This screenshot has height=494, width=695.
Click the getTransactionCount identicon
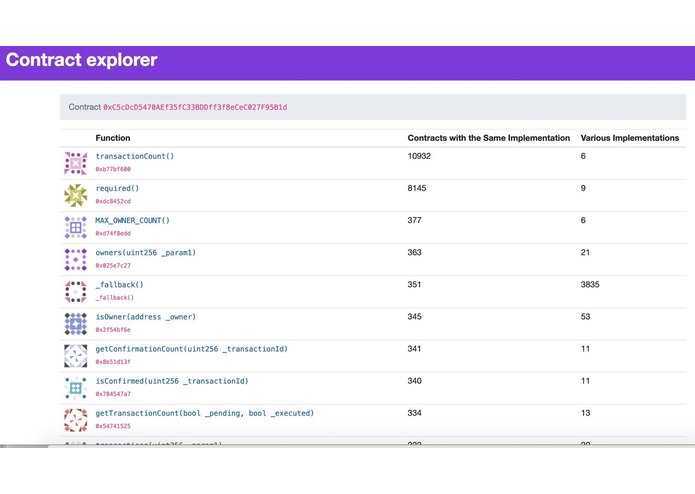pyautogui.click(x=76, y=420)
